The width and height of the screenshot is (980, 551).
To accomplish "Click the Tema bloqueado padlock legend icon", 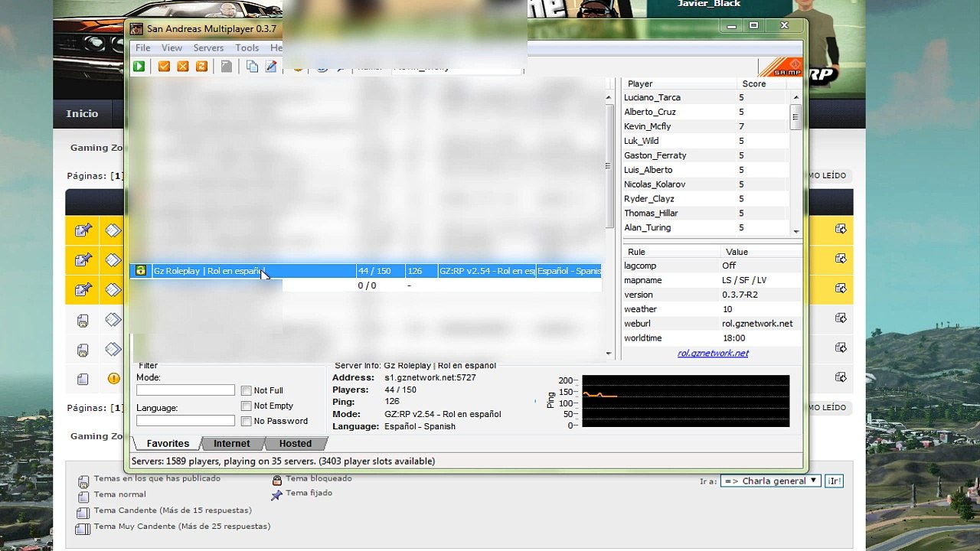I will [277, 480].
